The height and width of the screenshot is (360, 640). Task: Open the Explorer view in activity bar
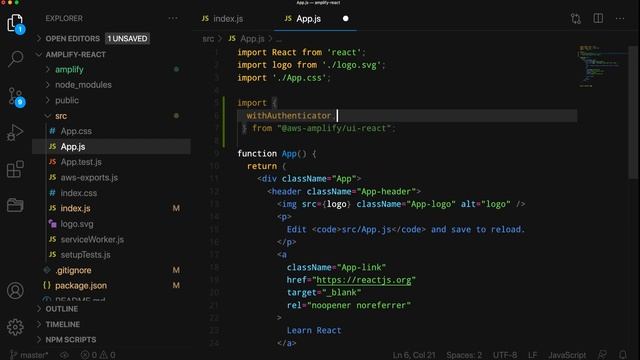coord(15,23)
